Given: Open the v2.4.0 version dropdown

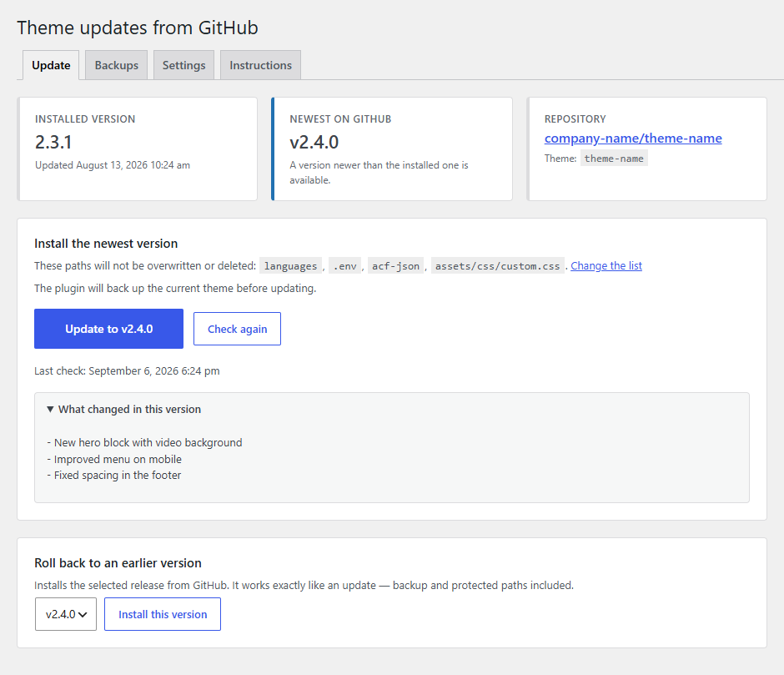Looking at the screenshot, I should pyautogui.click(x=66, y=614).
